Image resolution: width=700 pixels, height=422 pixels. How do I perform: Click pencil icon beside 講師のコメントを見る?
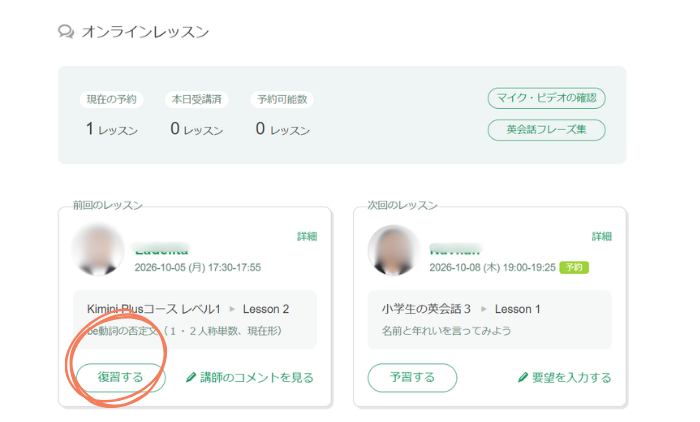click(x=191, y=377)
